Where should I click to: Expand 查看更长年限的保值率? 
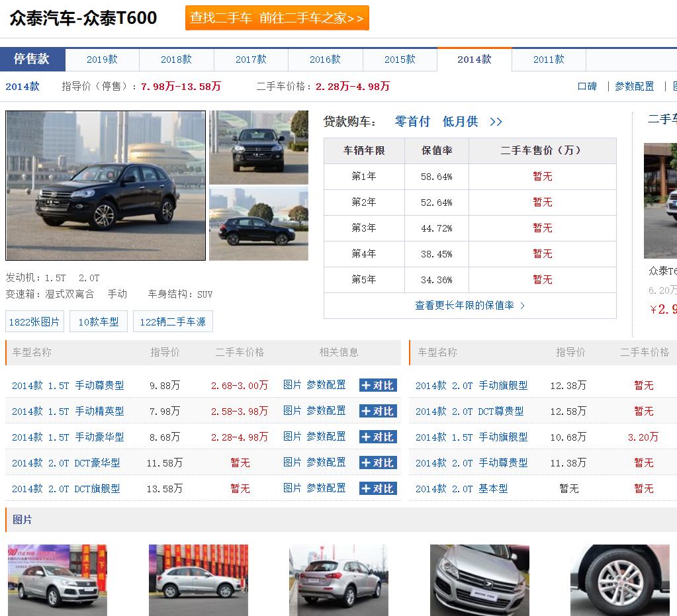[x=470, y=304]
